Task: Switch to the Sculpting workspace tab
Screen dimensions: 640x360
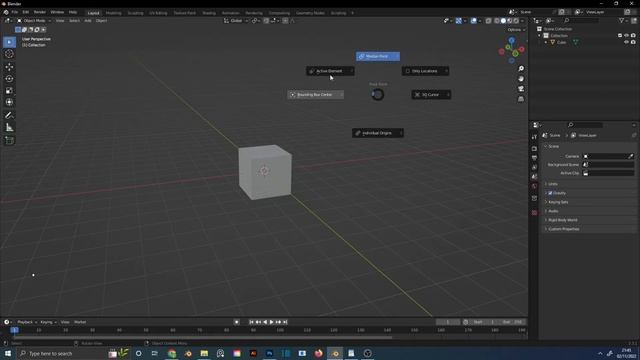Action: pos(136,13)
